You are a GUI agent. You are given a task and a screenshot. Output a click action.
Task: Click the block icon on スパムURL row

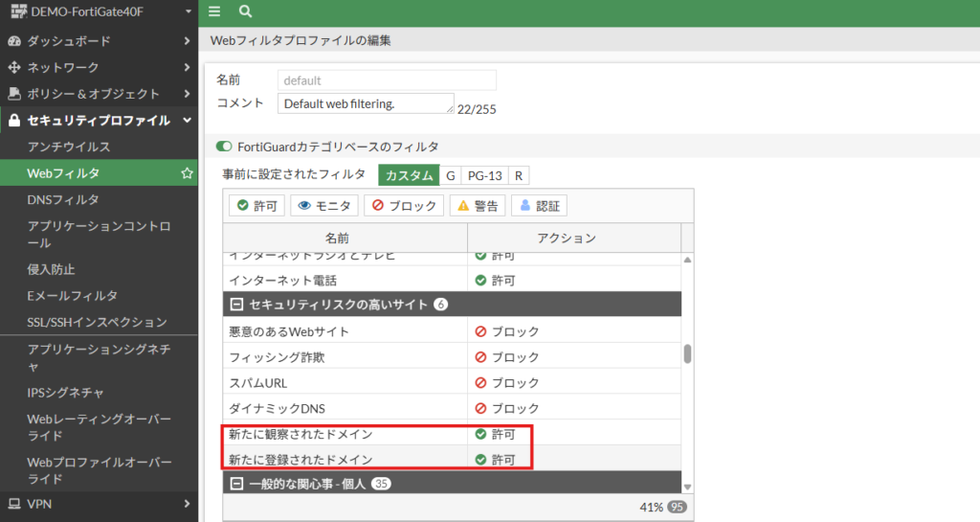tap(480, 382)
